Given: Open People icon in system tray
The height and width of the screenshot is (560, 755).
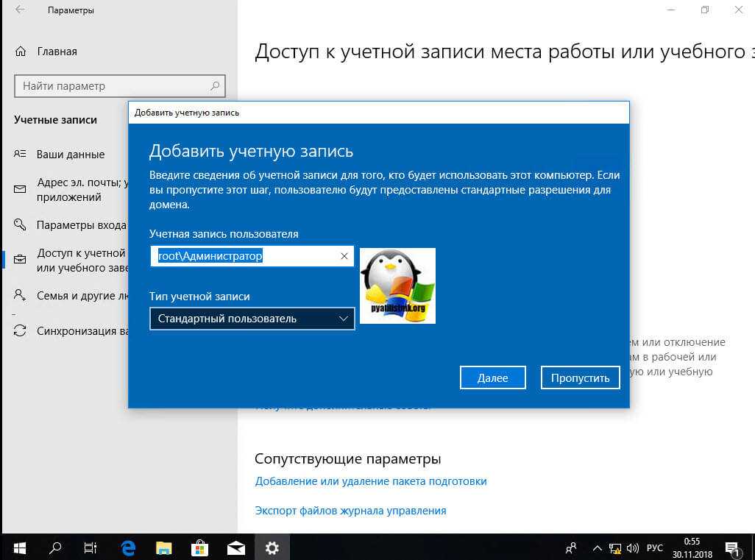Looking at the screenshot, I should (571, 548).
